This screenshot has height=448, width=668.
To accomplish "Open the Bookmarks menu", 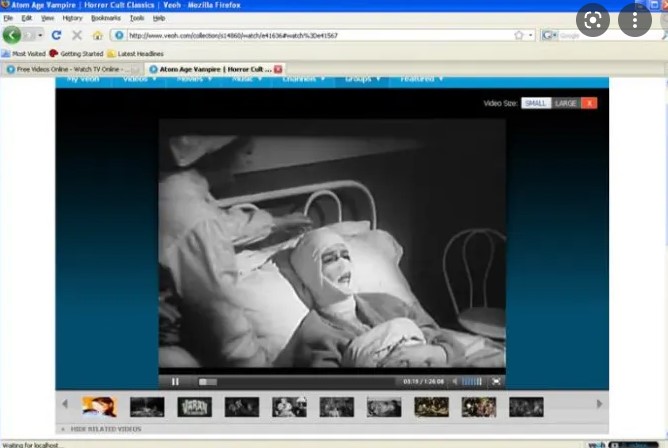I will [106, 18].
